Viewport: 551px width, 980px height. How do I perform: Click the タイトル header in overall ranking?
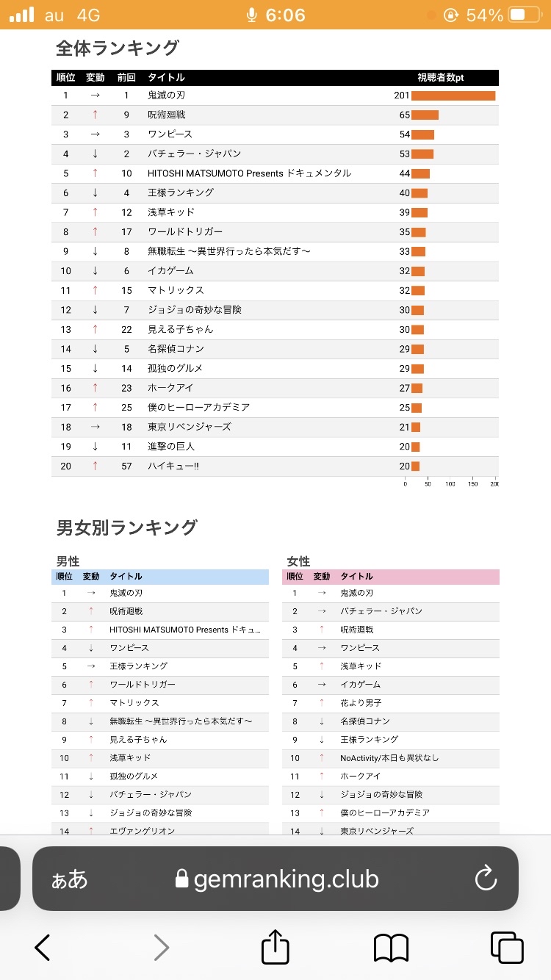coord(166,77)
